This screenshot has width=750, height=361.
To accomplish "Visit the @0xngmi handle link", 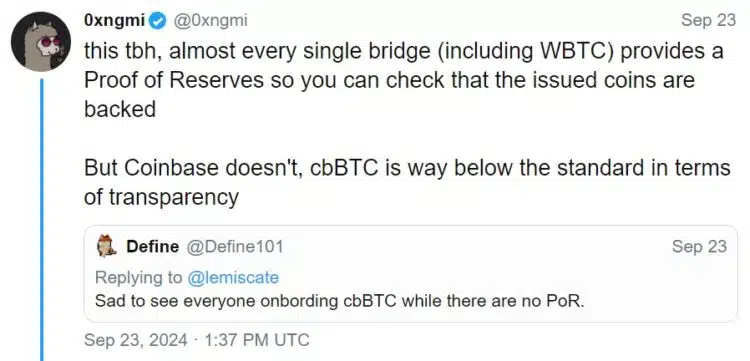I will 208,21.
